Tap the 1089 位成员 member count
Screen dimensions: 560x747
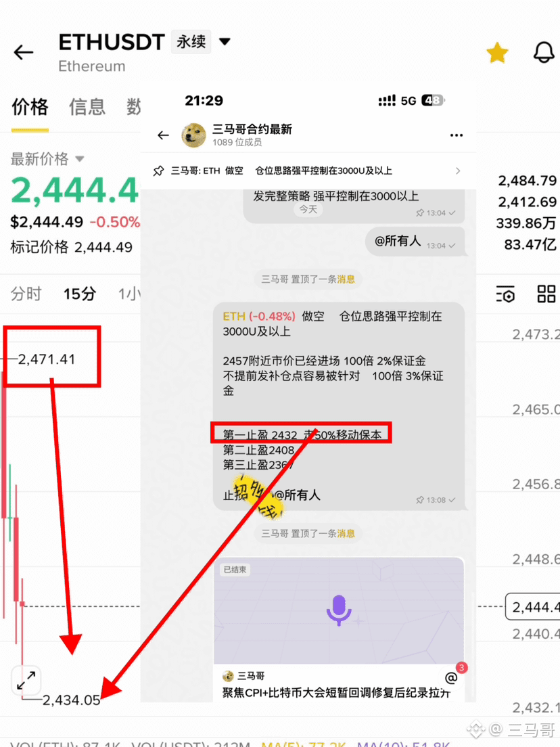tap(237, 143)
